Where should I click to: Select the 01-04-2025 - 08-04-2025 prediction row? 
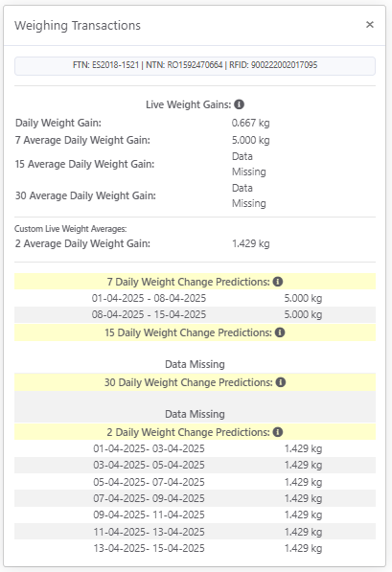pyautogui.click(x=195, y=298)
